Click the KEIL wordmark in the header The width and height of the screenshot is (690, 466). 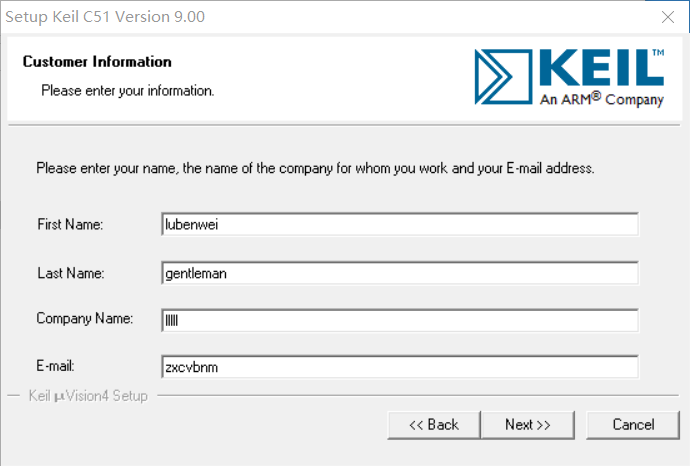[601, 67]
